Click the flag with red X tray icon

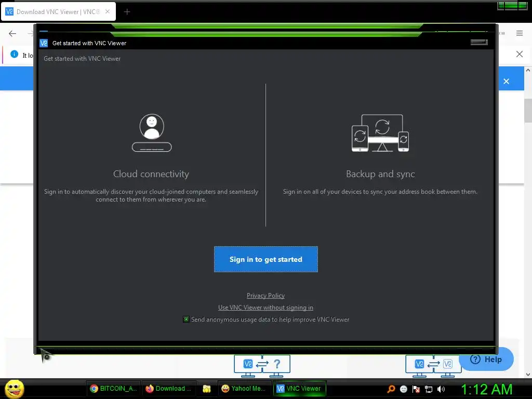click(x=416, y=389)
